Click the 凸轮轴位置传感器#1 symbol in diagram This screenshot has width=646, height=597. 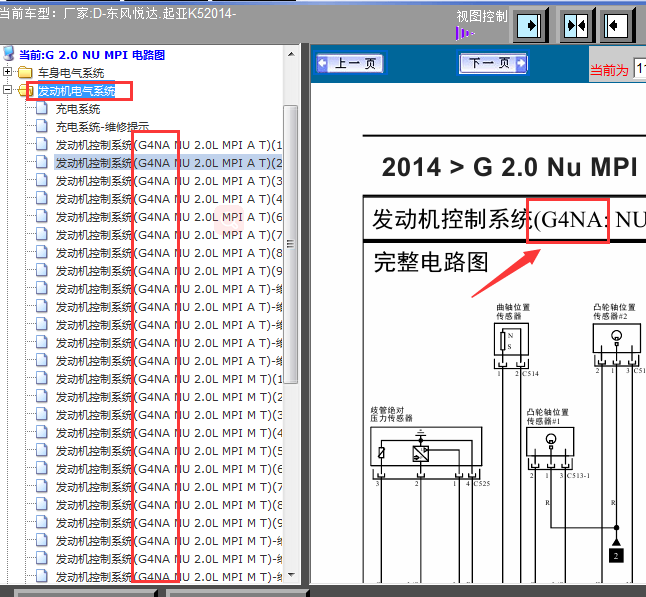coord(550,442)
